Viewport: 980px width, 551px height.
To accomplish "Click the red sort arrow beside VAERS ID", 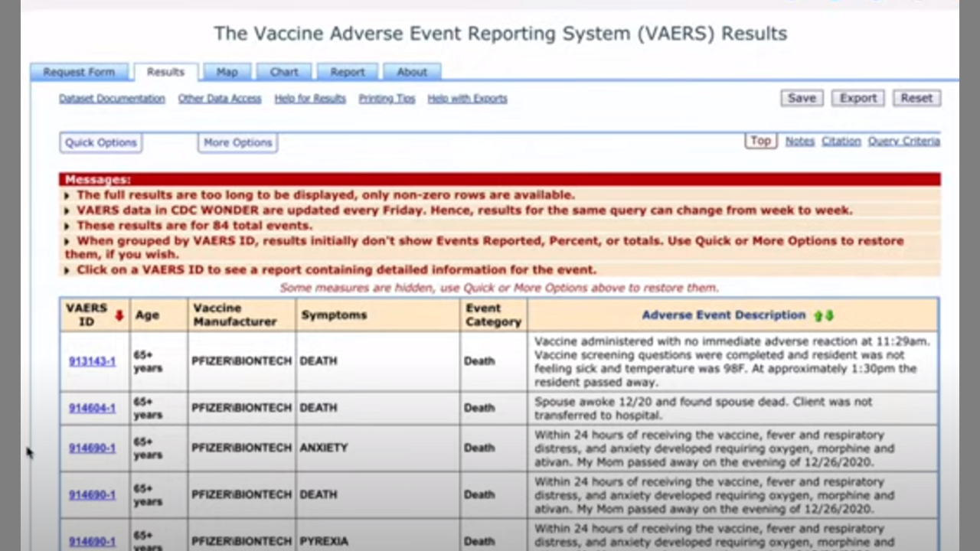I will pos(119,315).
